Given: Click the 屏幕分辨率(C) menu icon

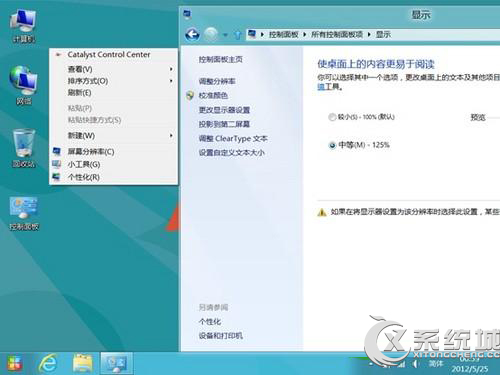Looking at the screenshot, I should pos(57,152).
